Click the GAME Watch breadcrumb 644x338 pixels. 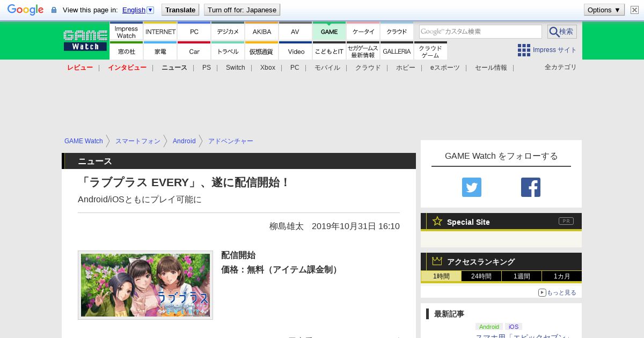pyautogui.click(x=84, y=141)
